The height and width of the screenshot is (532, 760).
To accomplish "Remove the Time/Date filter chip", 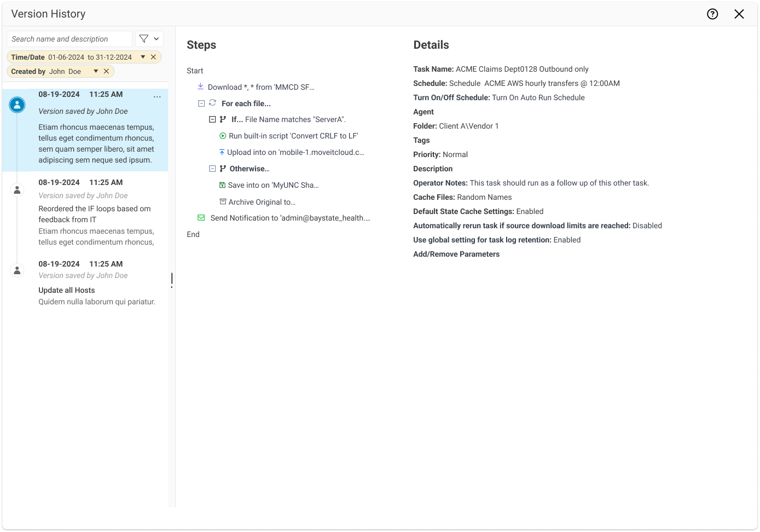I will pos(154,57).
